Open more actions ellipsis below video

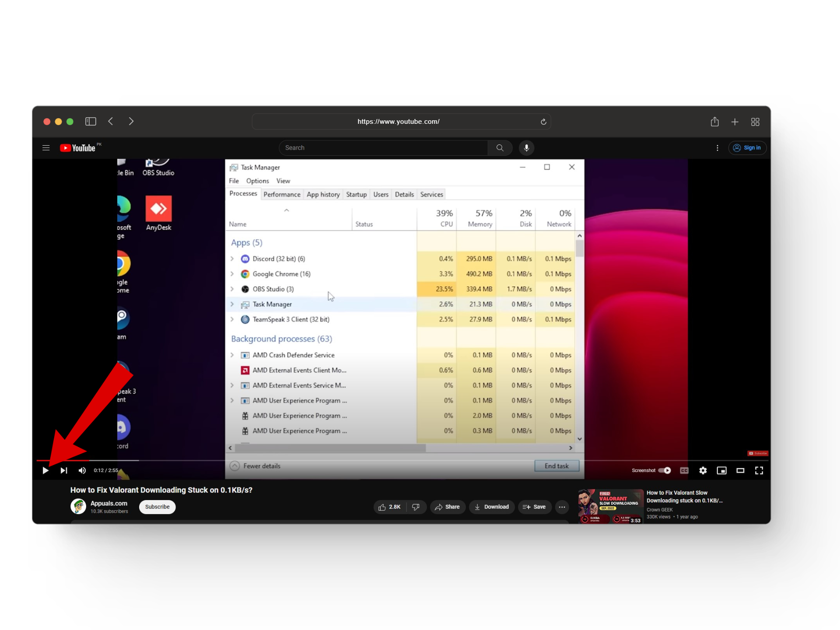pyautogui.click(x=562, y=507)
